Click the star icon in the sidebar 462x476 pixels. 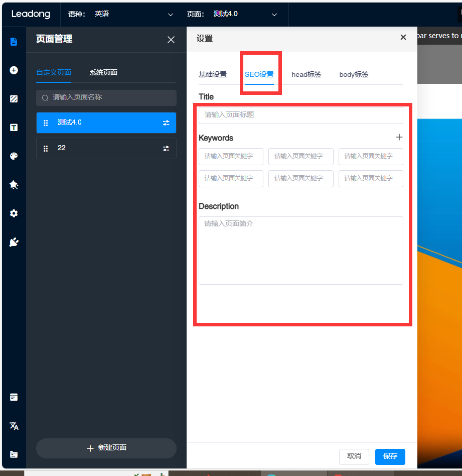[x=14, y=185]
